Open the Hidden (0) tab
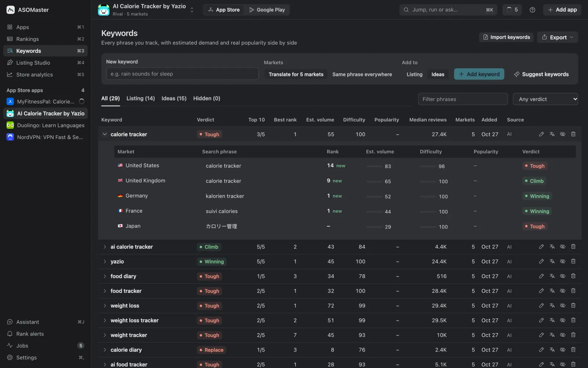Image resolution: width=588 pixels, height=368 pixels. click(207, 99)
